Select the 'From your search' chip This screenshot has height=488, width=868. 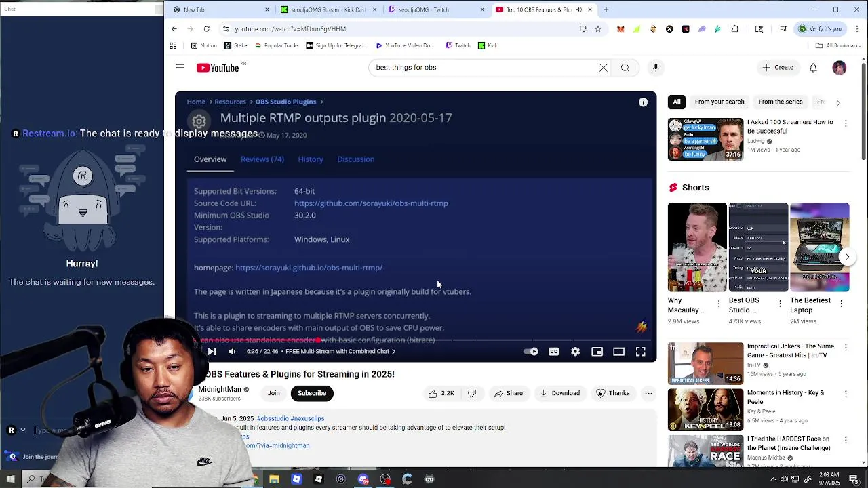719,102
